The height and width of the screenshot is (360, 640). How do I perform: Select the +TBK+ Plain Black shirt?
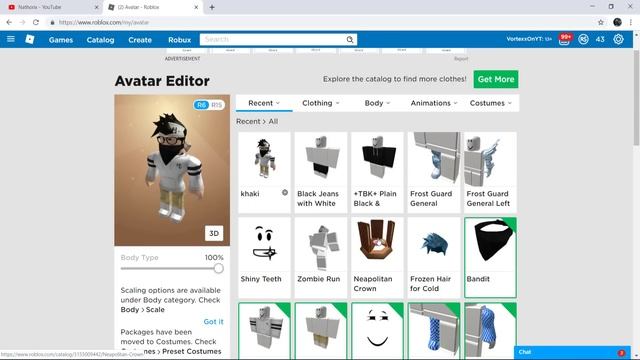[377, 172]
